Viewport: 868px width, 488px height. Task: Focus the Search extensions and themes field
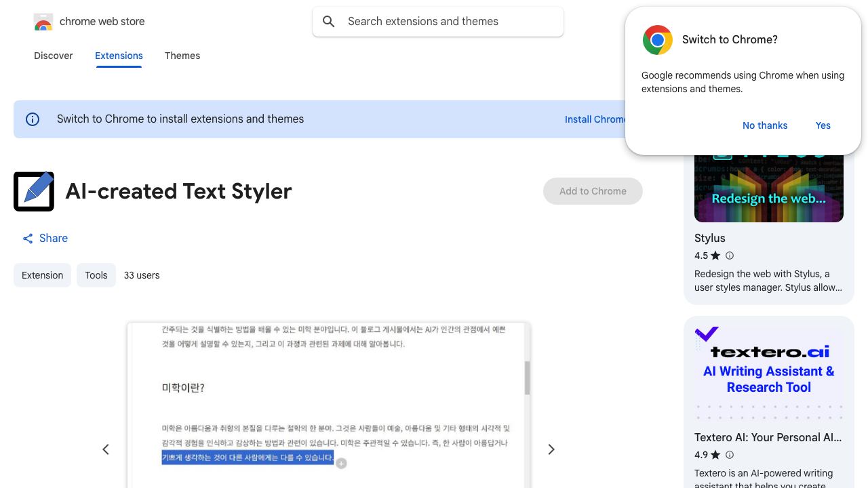438,22
